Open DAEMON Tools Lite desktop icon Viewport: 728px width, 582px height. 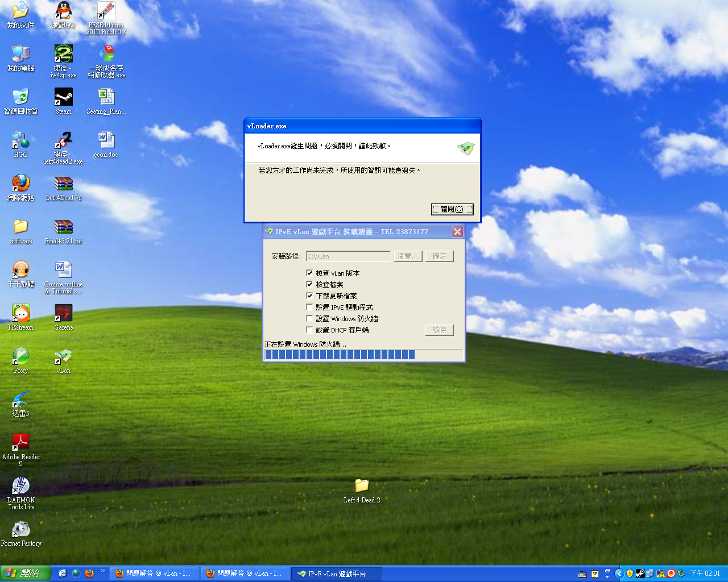(x=20, y=487)
